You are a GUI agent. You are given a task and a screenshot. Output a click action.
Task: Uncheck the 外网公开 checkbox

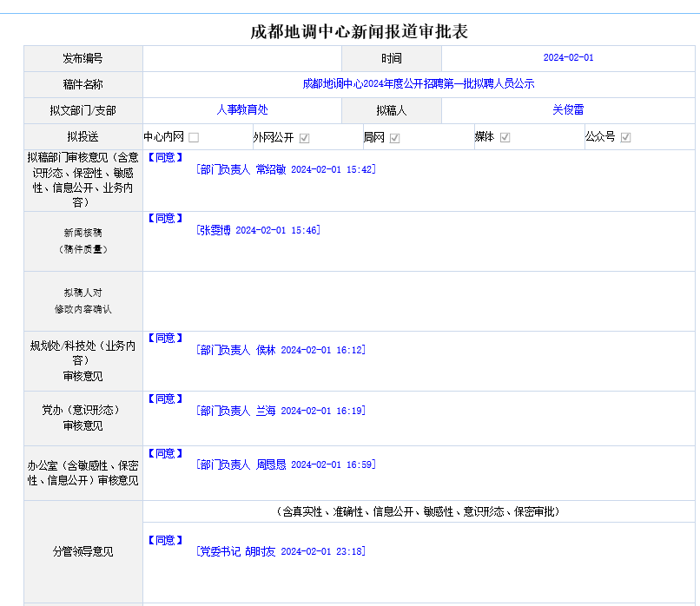coord(304,137)
